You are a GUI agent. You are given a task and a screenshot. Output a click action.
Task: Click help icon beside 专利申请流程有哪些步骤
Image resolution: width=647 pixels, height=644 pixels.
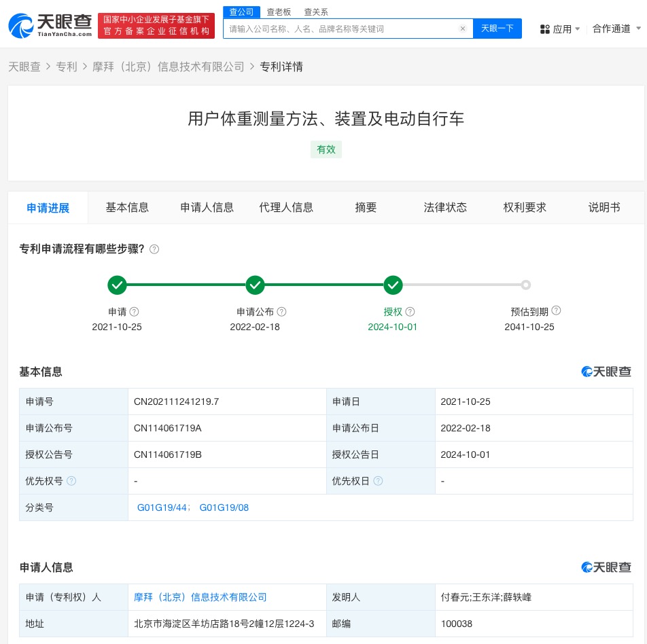[x=154, y=249]
